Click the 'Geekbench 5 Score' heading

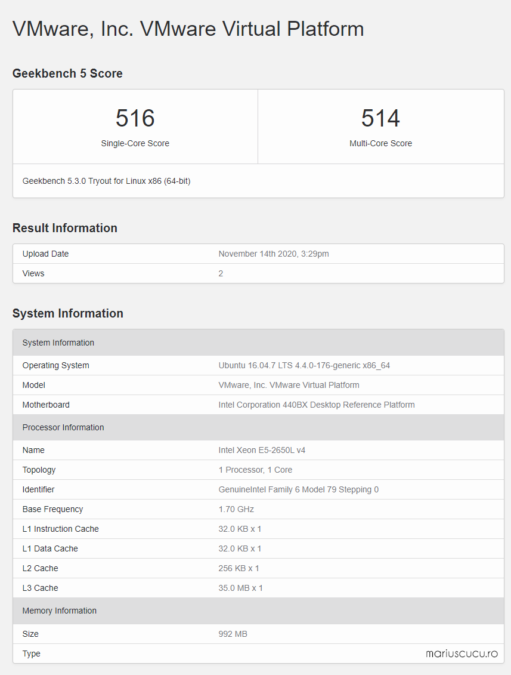67,74
